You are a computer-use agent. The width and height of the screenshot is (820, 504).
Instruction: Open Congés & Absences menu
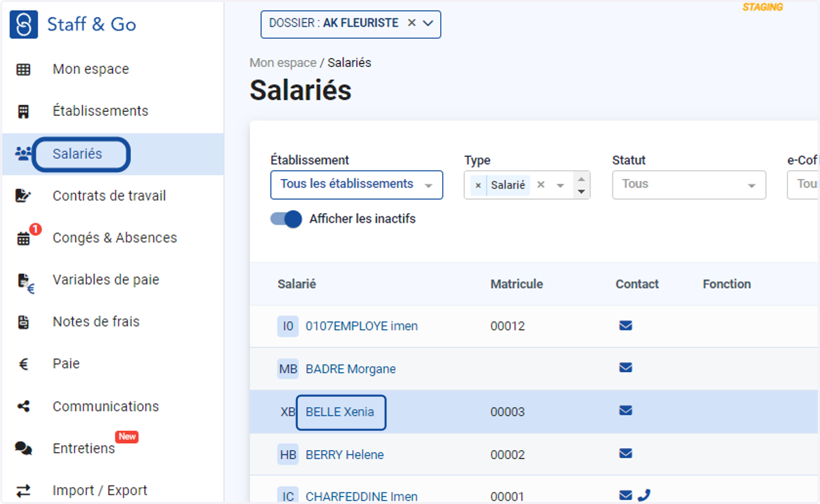click(x=115, y=238)
